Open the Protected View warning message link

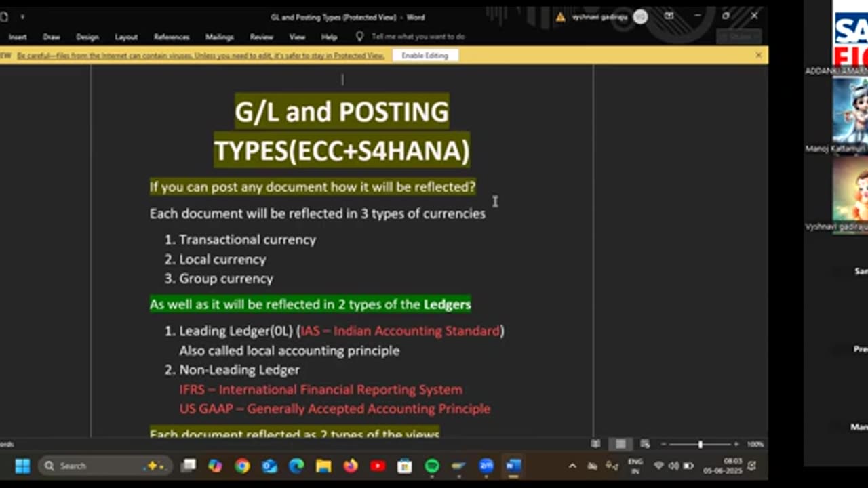pos(201,56)
